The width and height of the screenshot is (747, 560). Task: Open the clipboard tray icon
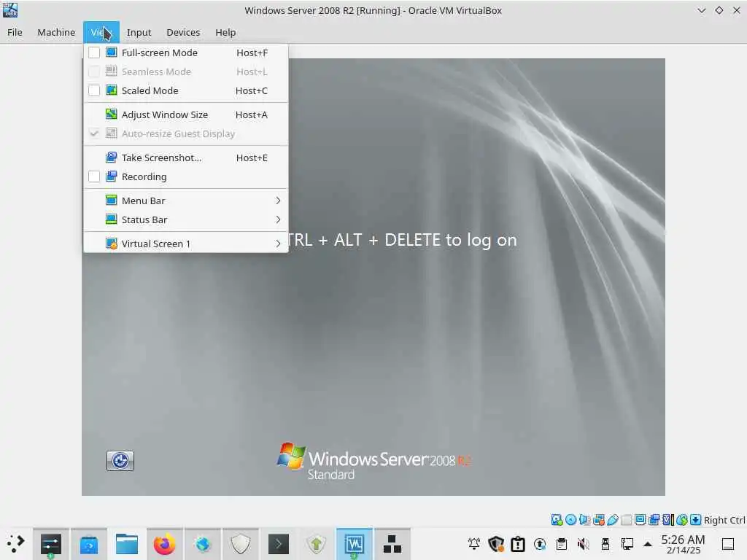pos(562,543)
